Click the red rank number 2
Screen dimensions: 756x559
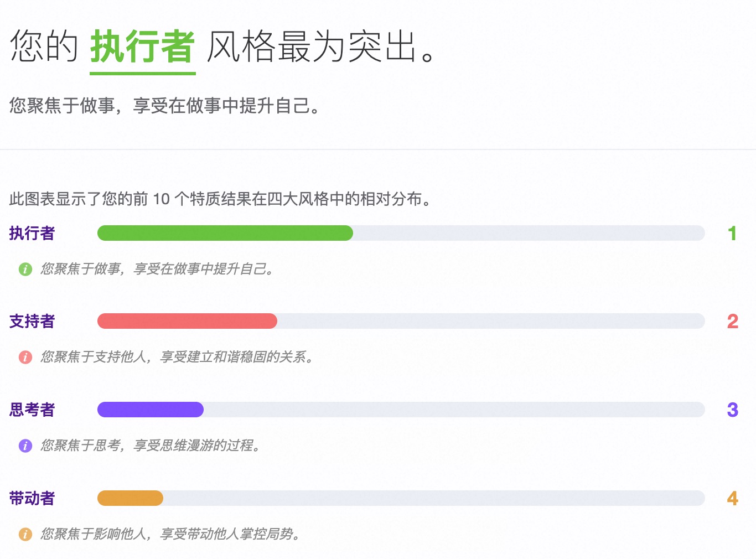[x=732, y=322]
